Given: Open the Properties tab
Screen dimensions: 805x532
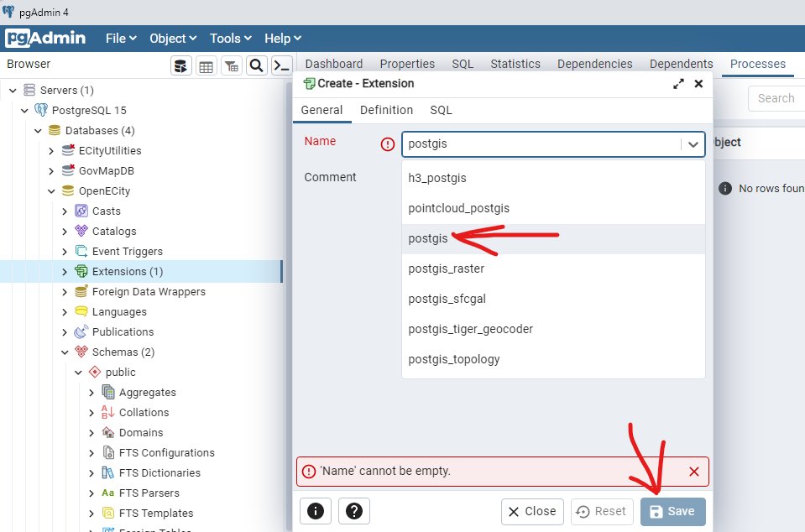Looking at the screenshot, I should point(407,64).
